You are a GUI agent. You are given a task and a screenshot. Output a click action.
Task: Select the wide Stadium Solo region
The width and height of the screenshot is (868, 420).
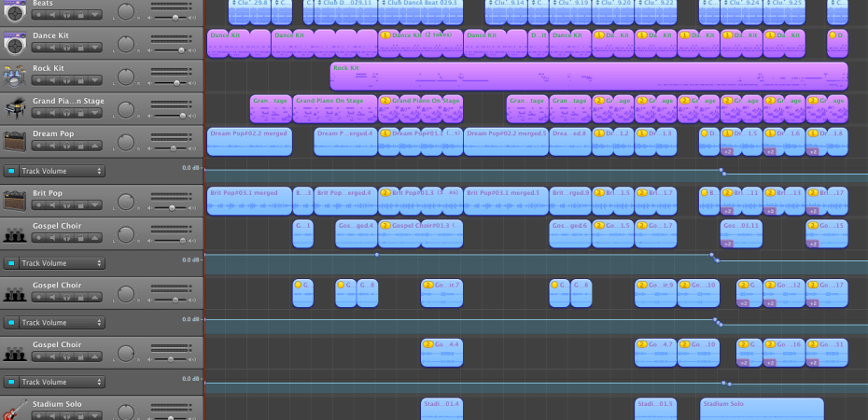(762, 409)
